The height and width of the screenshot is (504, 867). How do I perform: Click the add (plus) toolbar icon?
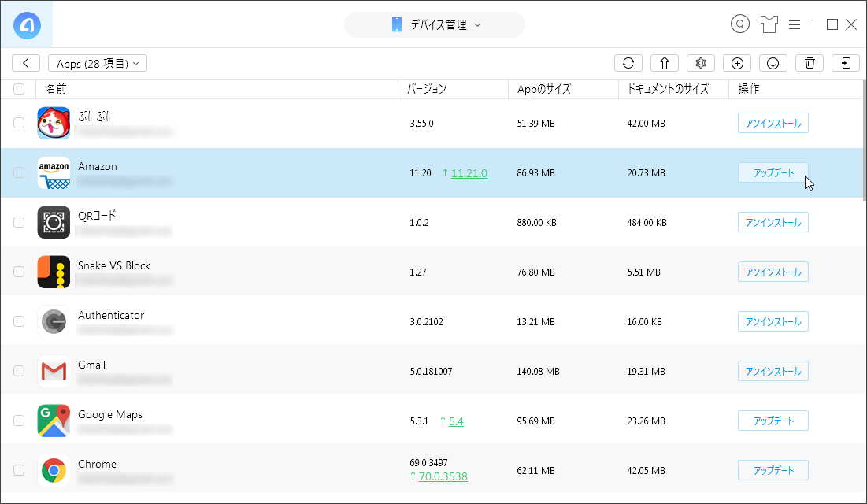click(737, 63)
